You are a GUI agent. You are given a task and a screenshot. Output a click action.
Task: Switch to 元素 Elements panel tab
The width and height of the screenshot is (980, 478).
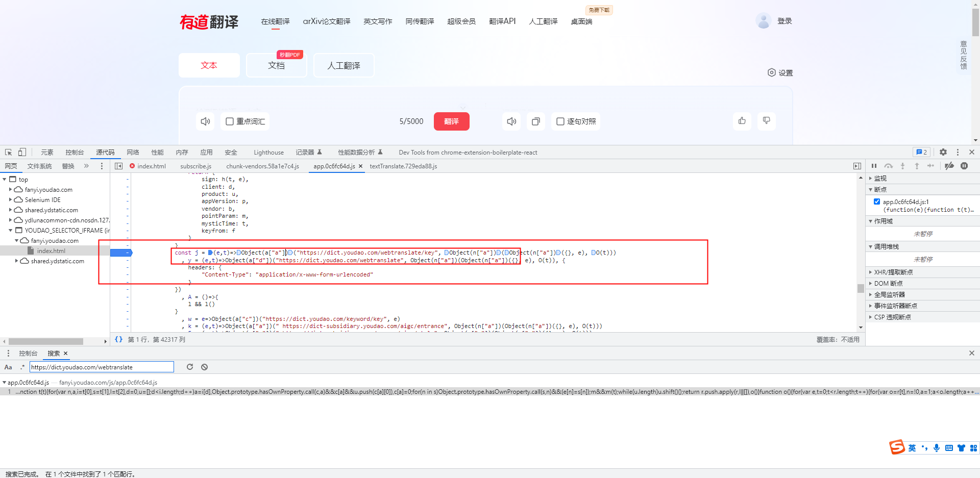47,152
